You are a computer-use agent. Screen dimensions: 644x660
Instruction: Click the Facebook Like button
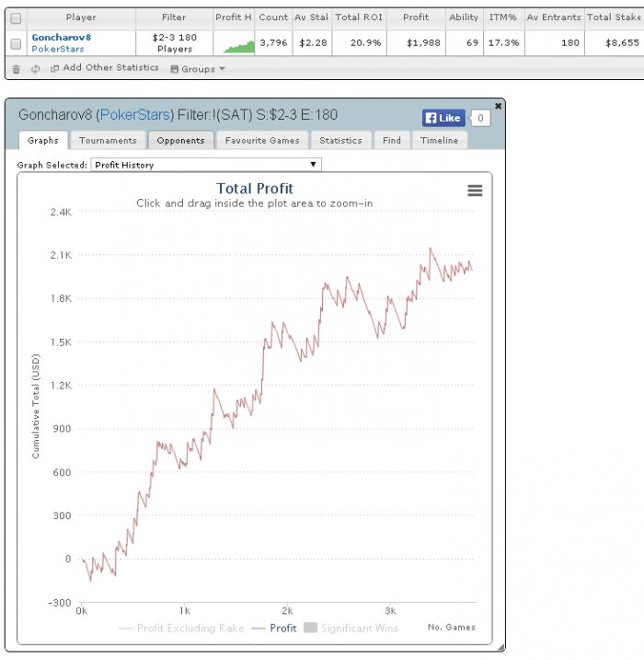443,118
